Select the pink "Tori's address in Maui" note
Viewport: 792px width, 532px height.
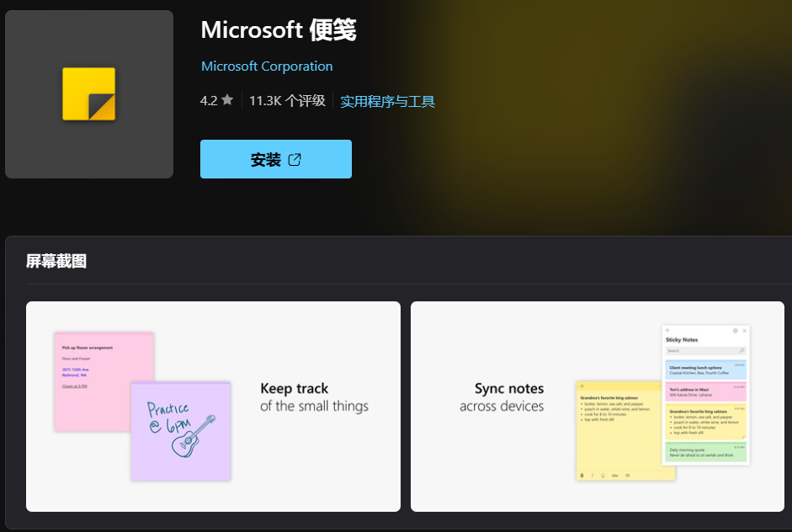pyautogui.click(x=705, y=391)
